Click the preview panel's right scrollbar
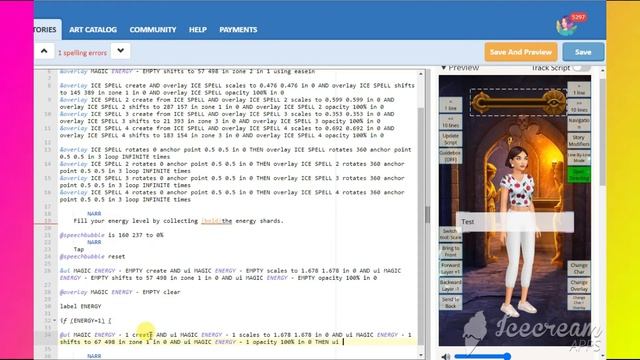 pyautogui.click(x=603, y=131)
